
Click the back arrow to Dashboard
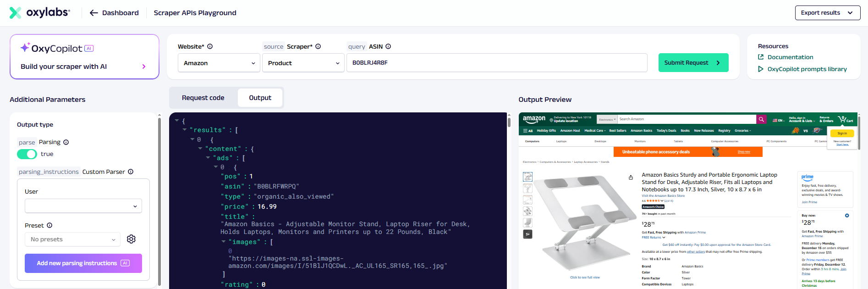click(x=94, y=13)
